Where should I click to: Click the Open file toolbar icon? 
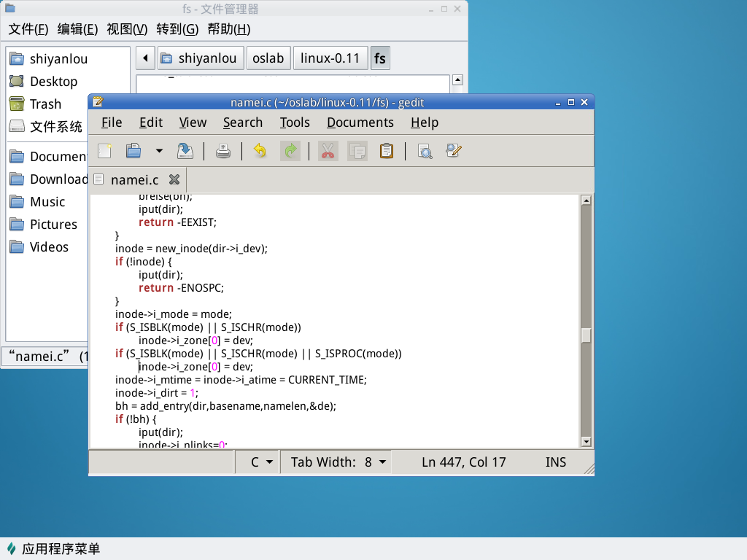133,151
